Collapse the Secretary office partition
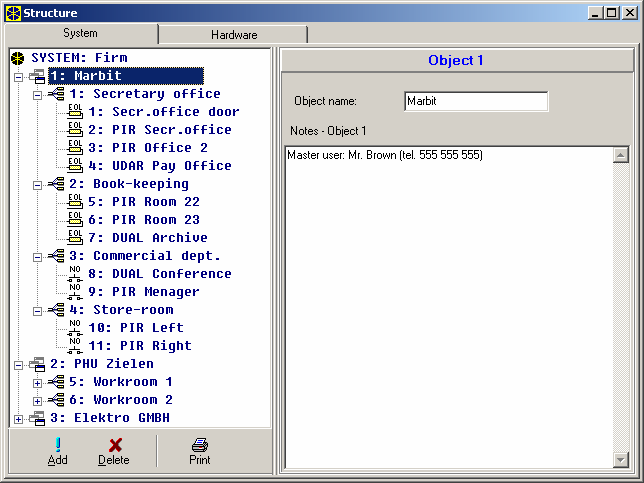This screenshot has width=644, height=483. 37,95
